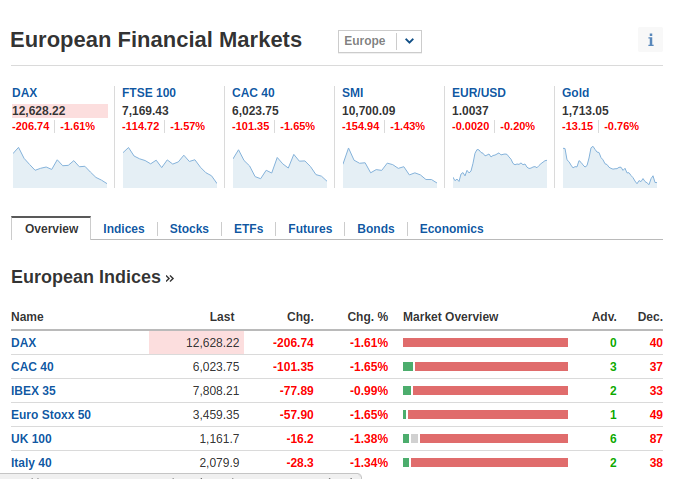Open the SMI ticker link
The image size is (679, 479).
point(353,93)
